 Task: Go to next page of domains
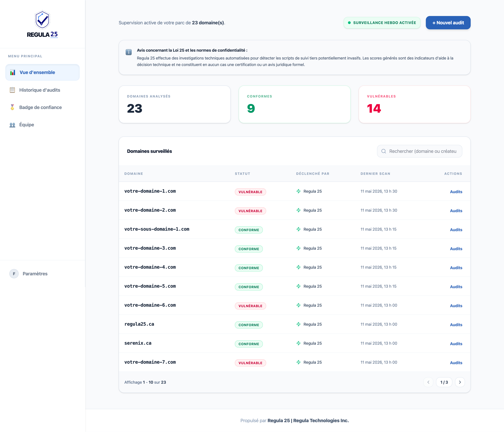(460, 382)
